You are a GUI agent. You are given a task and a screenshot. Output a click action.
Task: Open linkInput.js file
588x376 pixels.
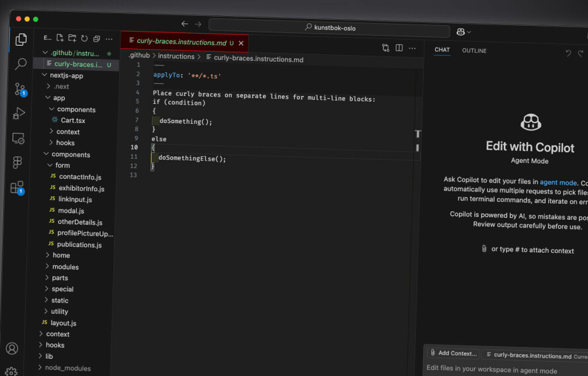click(x=75, y=199)
